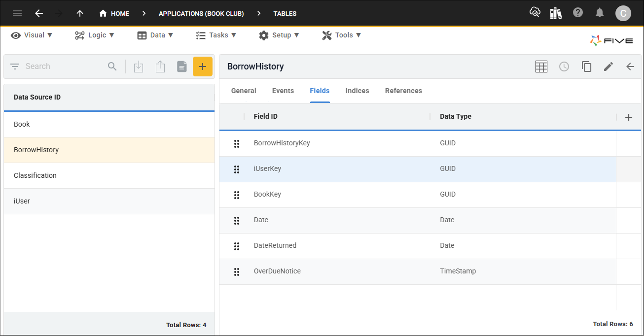
Task: Expand the Tasks menu
Action: (216, 35)
